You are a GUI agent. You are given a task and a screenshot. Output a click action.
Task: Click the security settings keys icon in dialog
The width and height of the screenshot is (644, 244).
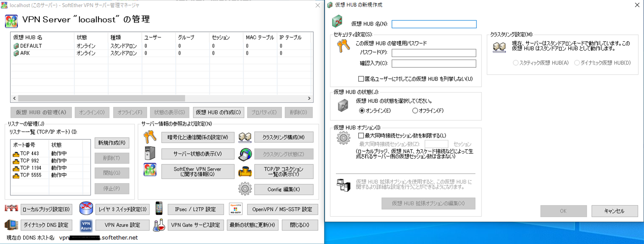(x=343, y=46)
